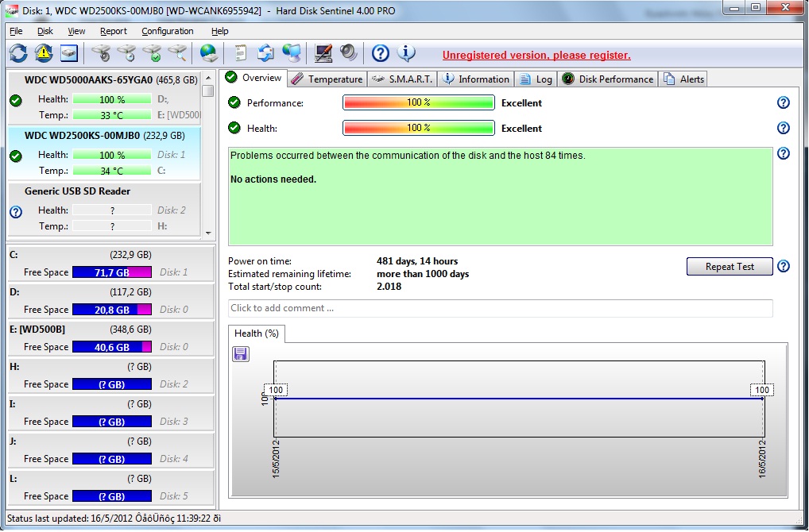This screenshot has width=809, height=532.
Task: Click the blue Refresh arrows toolbar icon
Action: point(18,52)
